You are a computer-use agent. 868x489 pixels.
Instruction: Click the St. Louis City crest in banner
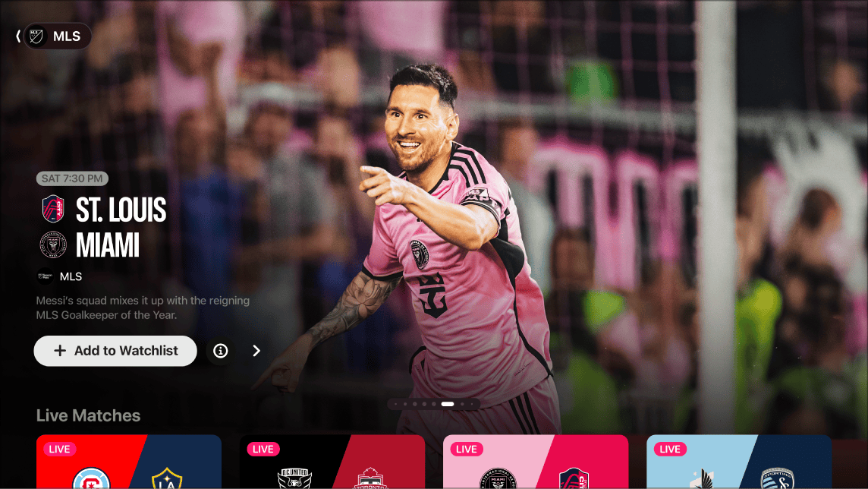tap(53, 210)
